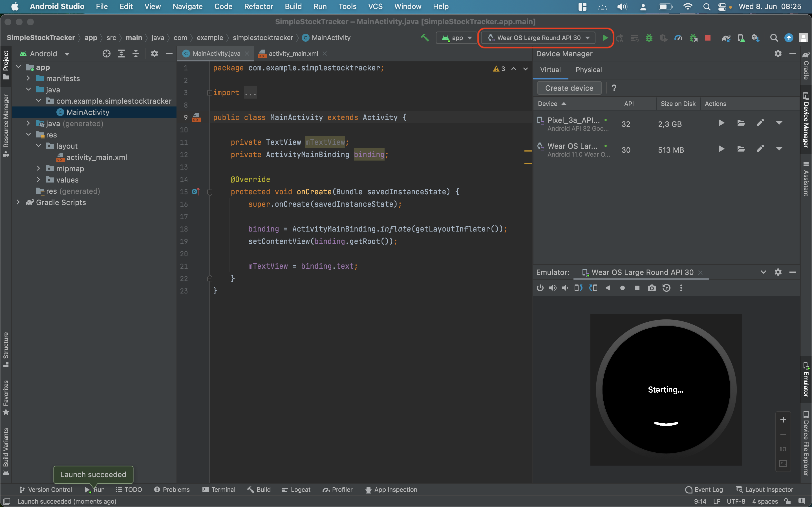Click the Debug app bug icon
Viewport: 812px width, 507px height.
tap(649, 38)
